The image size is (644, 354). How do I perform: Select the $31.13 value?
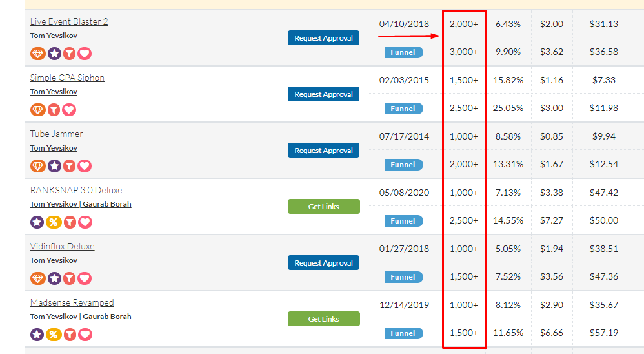point(604,24)
